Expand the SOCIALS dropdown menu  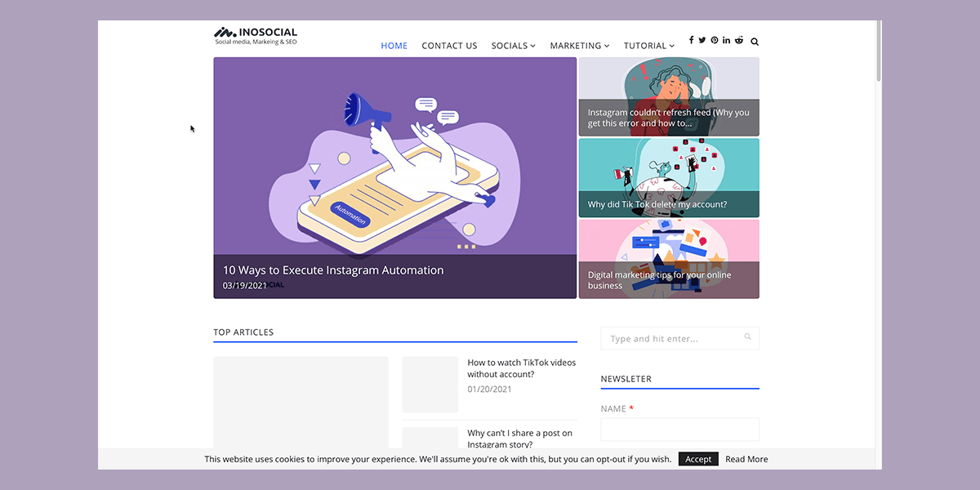click(514, 46)
